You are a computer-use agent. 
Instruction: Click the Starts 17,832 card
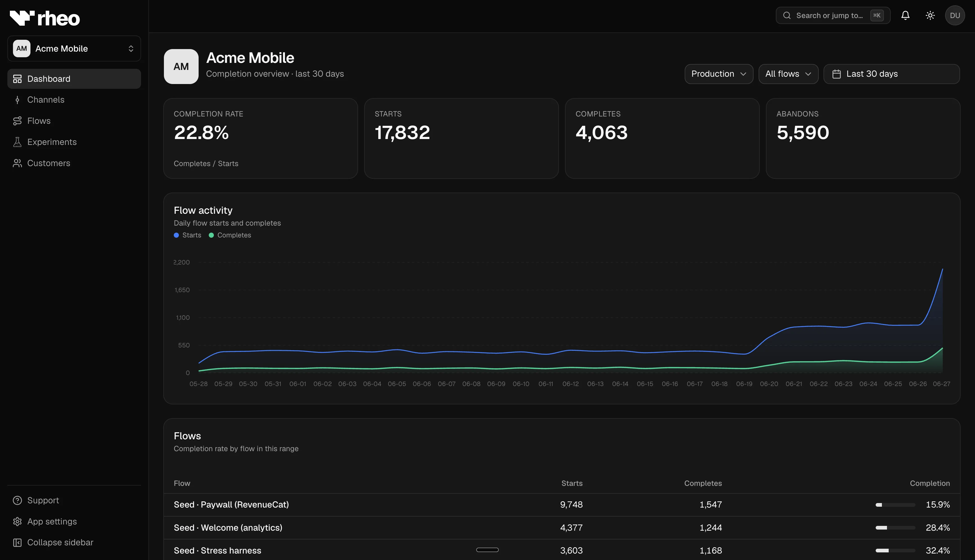coord(461,138)
